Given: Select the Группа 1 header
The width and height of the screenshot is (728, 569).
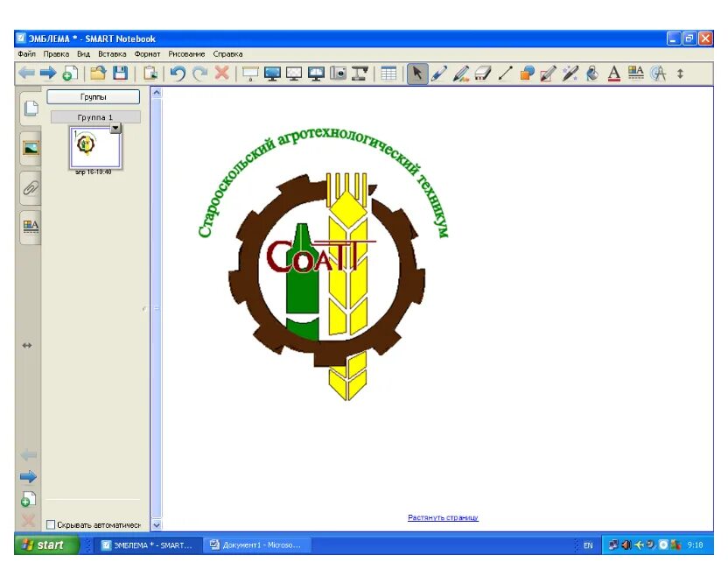Looking at the screenshot, I should point(95,117).
